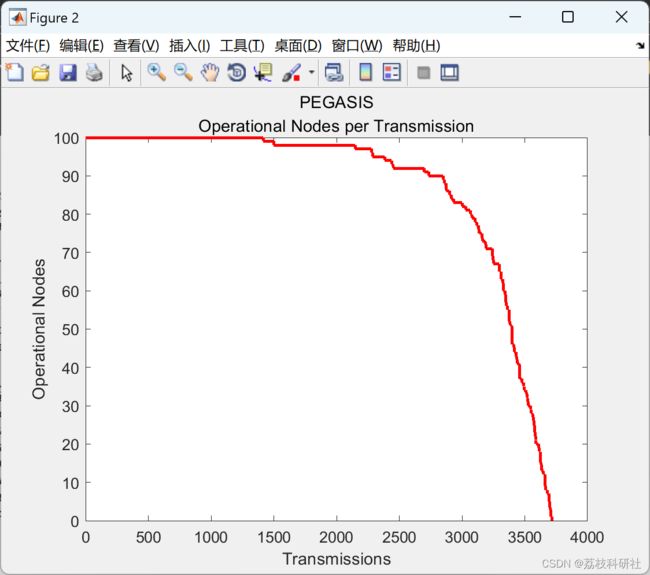Click x-axis tick label 1000
This screenshot has width=650, height=575.
click(x=211, y=537)
